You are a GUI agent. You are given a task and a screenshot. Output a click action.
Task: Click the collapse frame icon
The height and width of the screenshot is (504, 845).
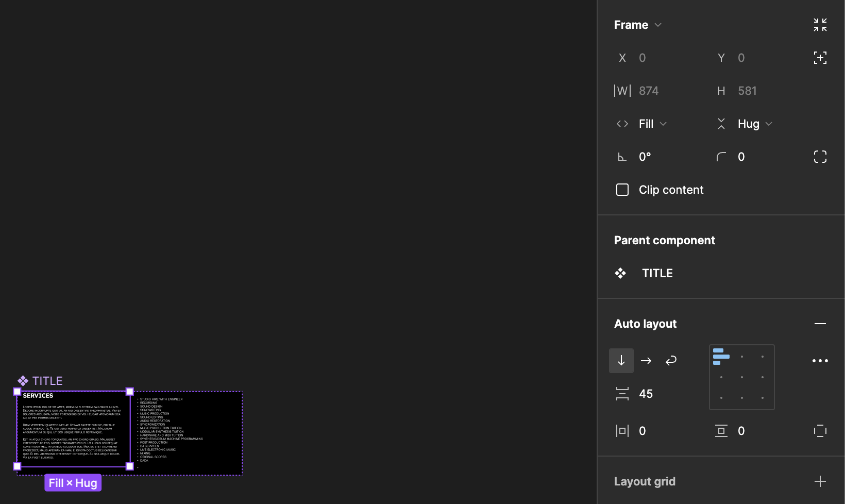[820, 25]
